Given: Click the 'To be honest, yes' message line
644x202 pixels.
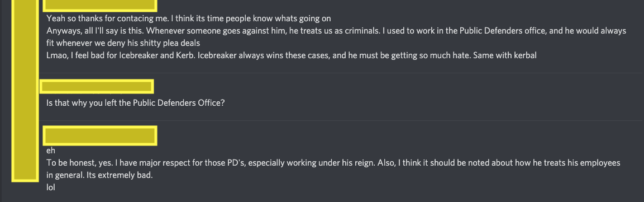Looking at the screenshot, I should (333, 163).
